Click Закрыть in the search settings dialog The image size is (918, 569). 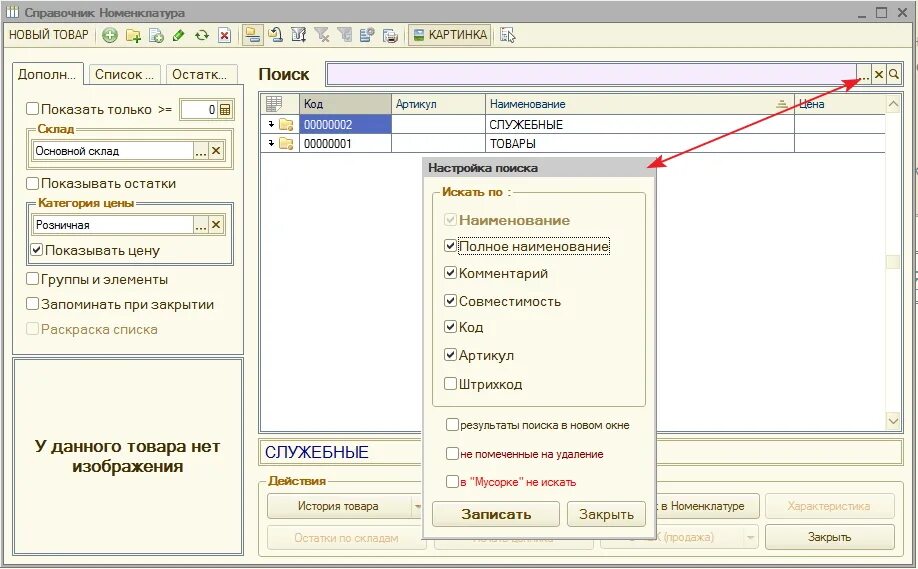point(606,515)
